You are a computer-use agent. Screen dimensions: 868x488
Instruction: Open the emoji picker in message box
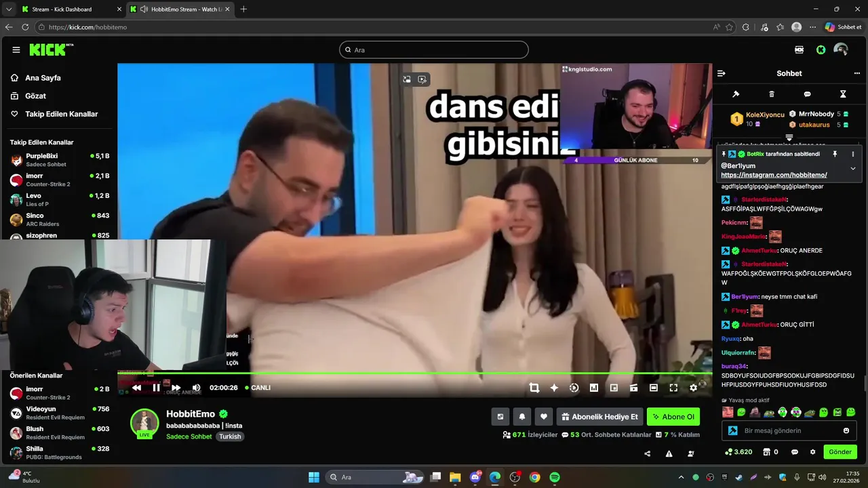(x=846, y=430)
